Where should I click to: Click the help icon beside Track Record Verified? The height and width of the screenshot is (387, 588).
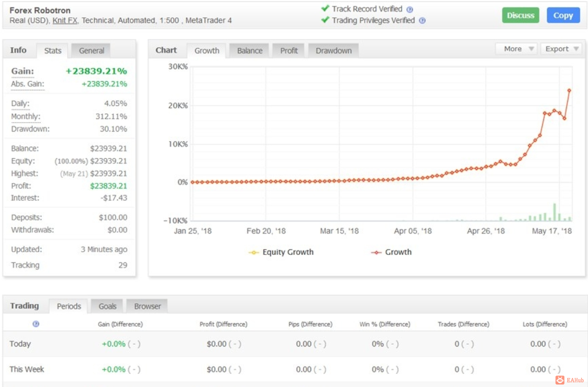(410, 10)
